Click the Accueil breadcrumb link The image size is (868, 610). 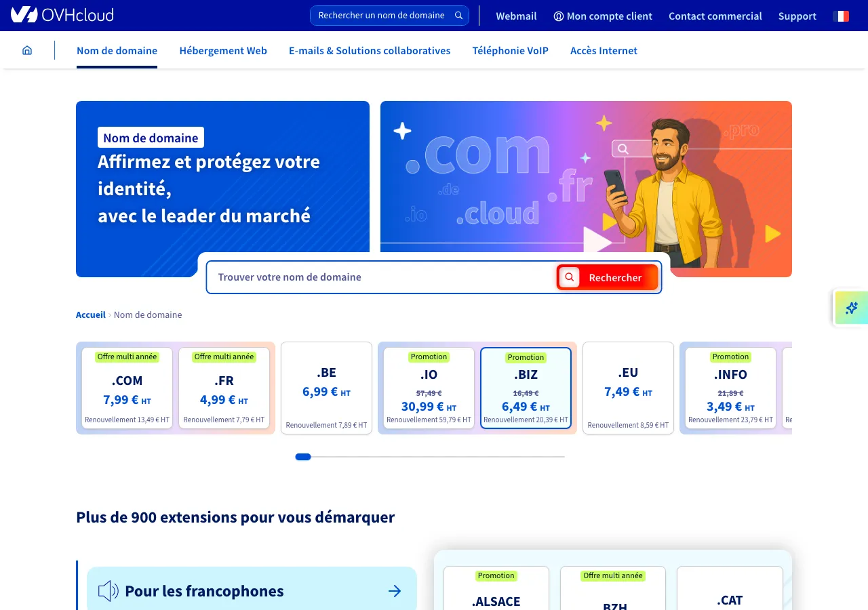(x=90, y=314)
